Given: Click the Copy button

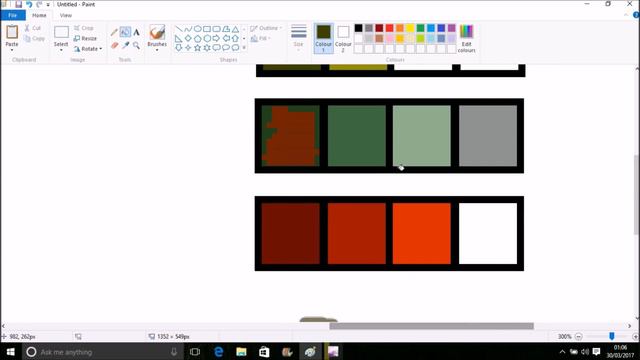Looking at the screenshot, I should click(34, 38).
